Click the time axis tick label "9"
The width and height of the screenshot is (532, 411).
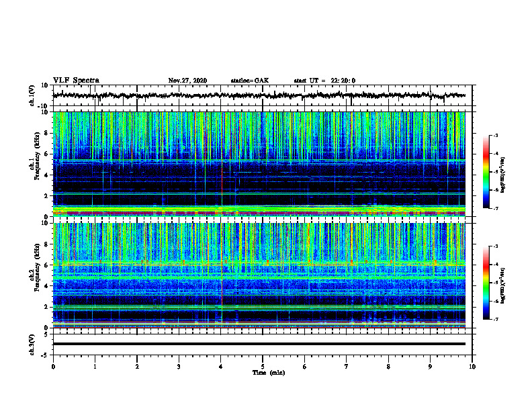tap(430, 367)
